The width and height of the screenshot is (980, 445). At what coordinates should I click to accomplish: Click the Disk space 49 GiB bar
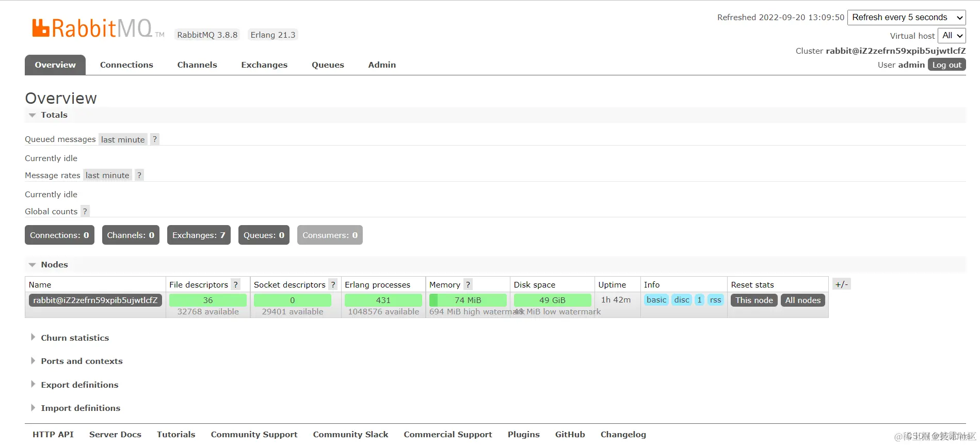(x=552, y=300)
